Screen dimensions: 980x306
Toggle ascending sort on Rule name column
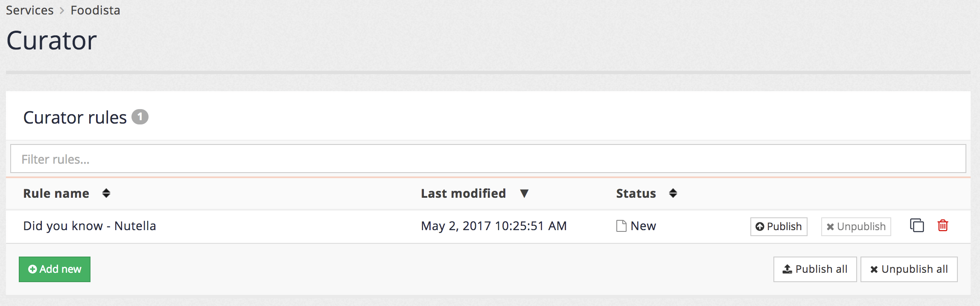pyautogui.click(x=106, y=193)
